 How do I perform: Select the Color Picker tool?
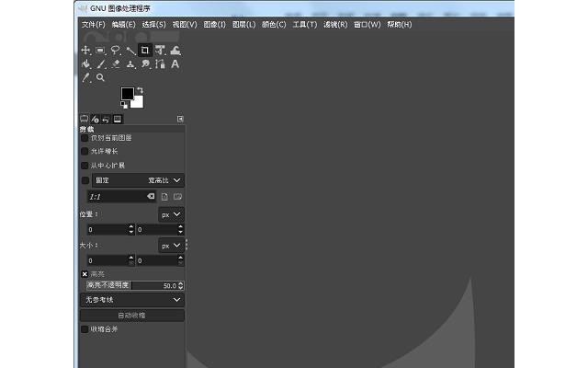(x=85, y=77)
